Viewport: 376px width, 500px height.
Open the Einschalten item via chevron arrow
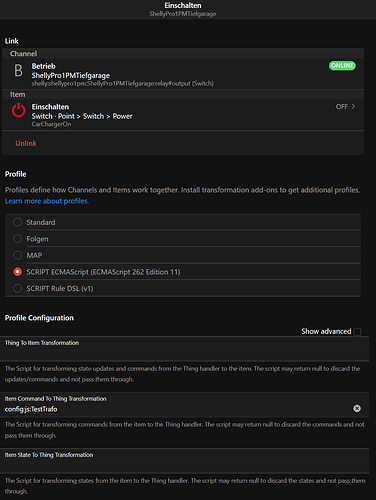point(353,106)
